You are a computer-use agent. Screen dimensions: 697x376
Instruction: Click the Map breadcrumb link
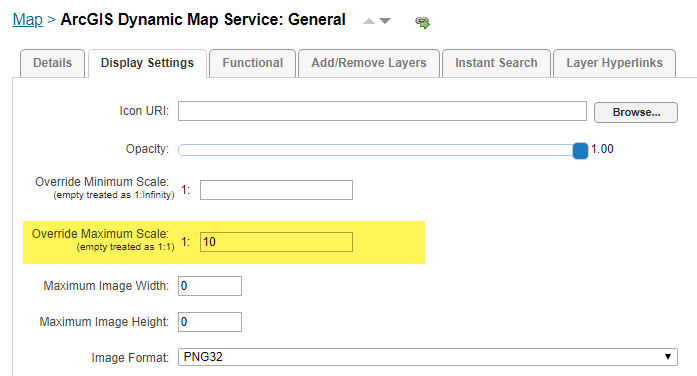(x=28, y=20)
